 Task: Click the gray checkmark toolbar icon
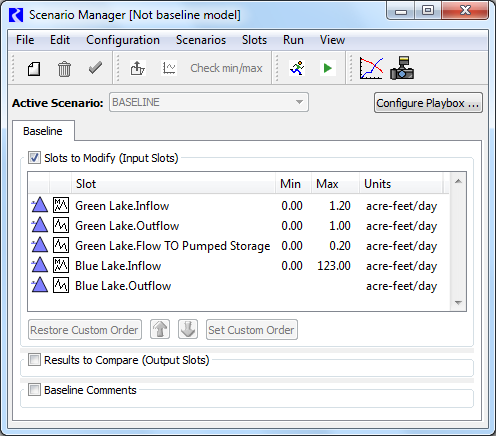(95, 68)
